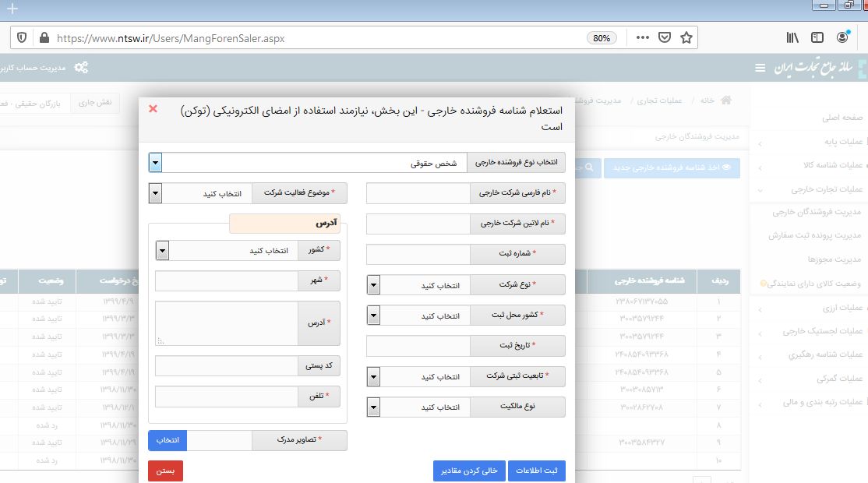Bookmark this page with star icon

[x=686, y=37]
